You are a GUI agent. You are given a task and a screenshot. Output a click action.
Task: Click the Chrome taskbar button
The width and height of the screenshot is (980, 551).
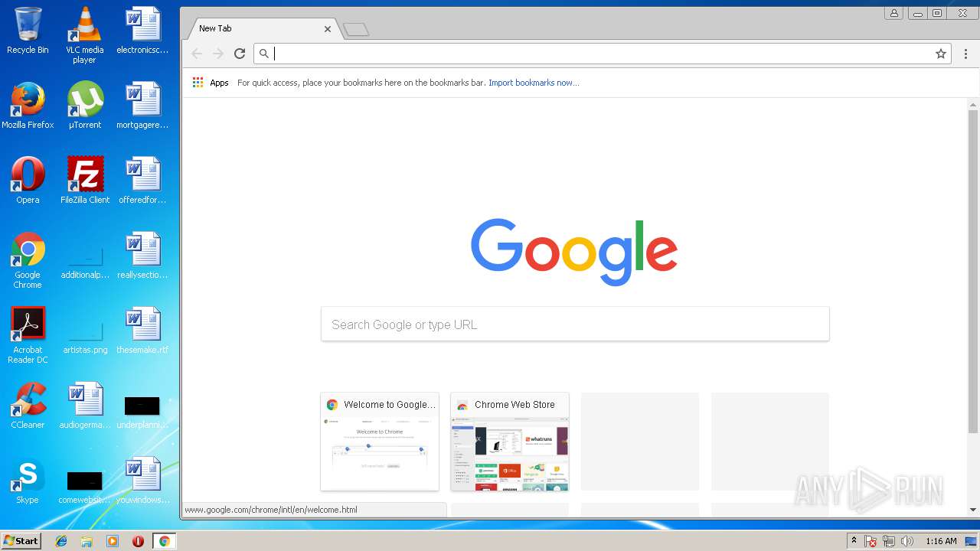coord(164,541)
